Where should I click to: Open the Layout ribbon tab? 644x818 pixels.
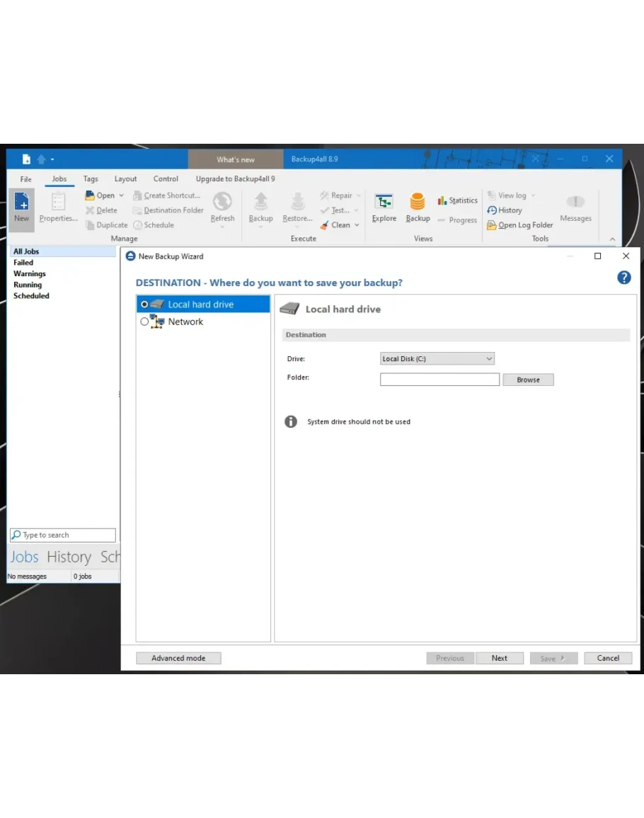coord(126,179)
